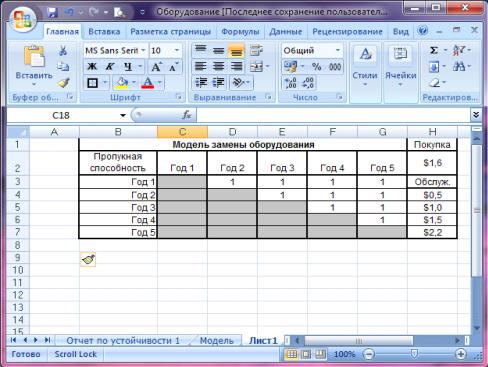The image size is (488, 367).
Task: Customize Quick Access Toolbar dropdown
Action: (x=142, y=13)
